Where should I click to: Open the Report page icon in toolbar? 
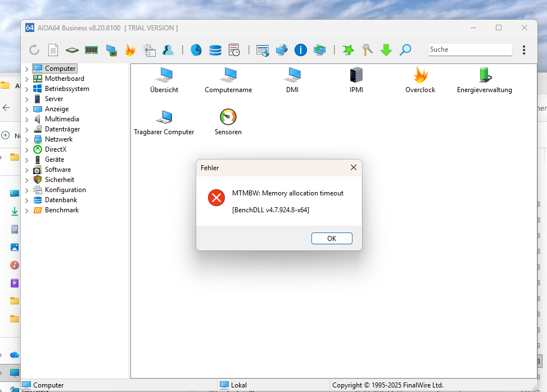pyautogui.click(x=53, y=50)
